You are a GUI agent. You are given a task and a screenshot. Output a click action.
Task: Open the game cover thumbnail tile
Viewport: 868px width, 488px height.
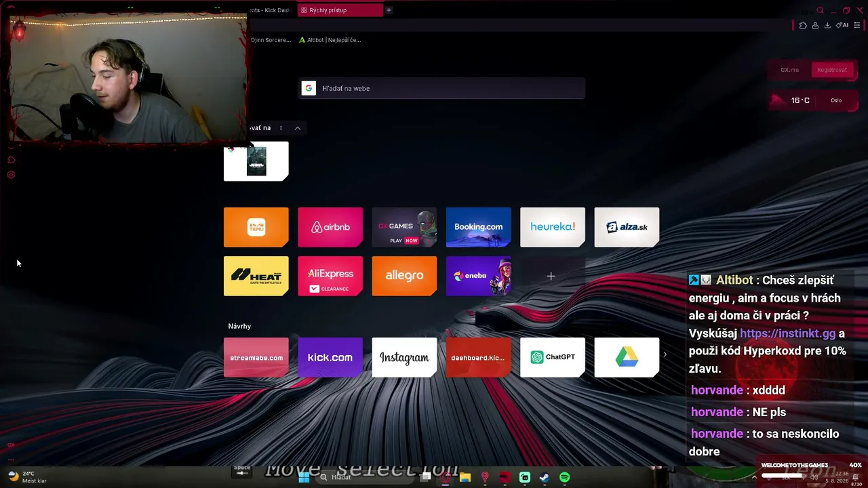click(256, 161)
